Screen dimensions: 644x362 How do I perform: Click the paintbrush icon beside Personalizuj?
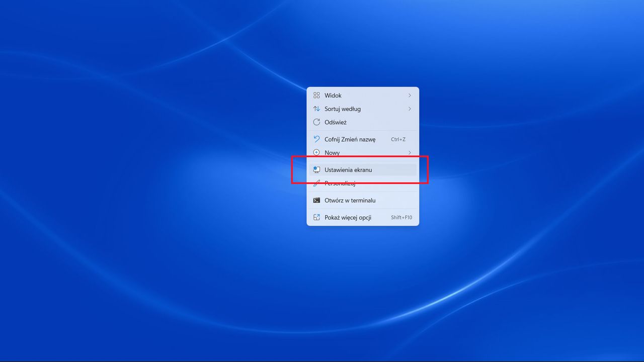click(317, 183)
